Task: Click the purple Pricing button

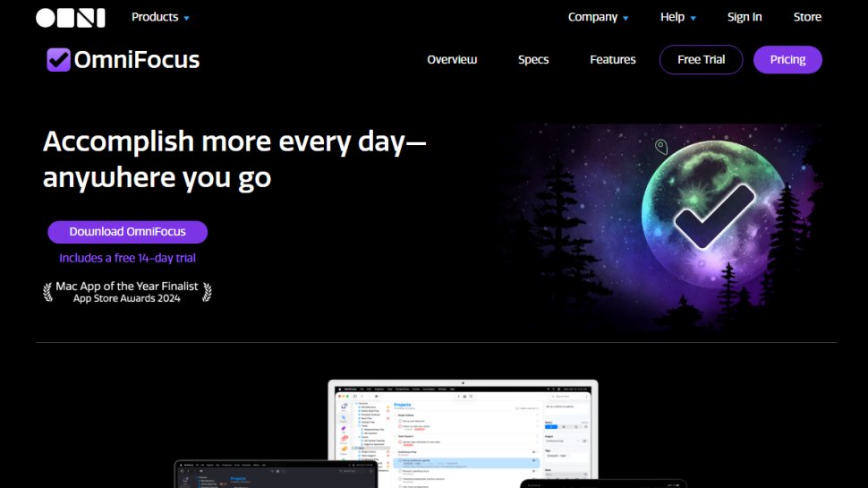Action: point(787,59)
